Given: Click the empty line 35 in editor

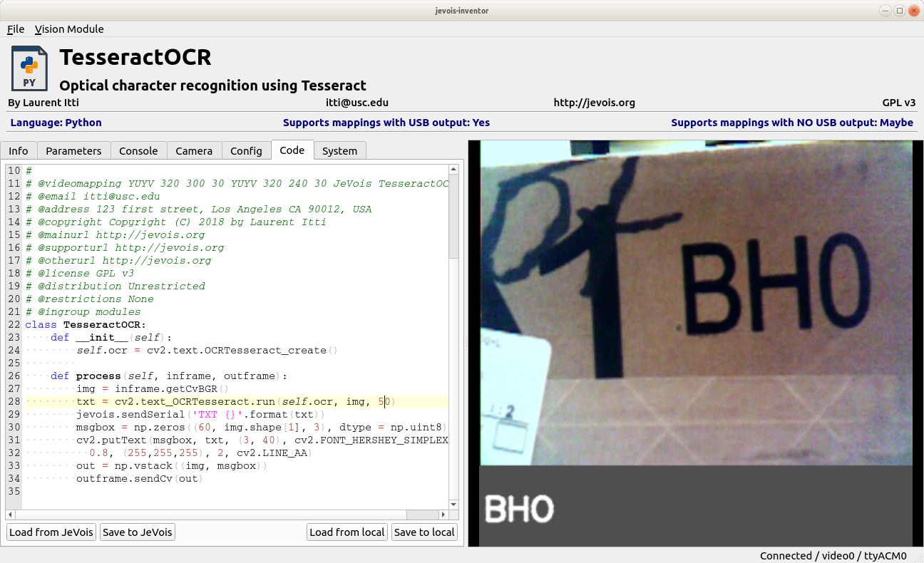Looking at the screenshot, I should (235, 491).
